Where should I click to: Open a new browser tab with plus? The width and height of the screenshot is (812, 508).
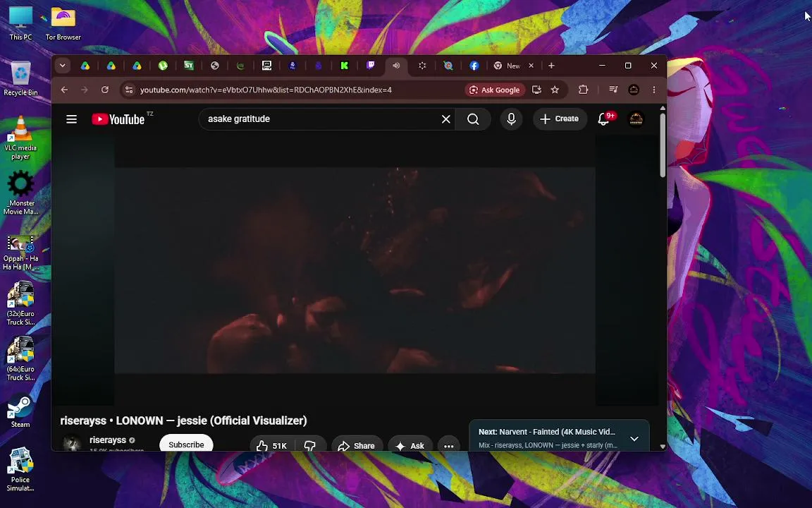[551, 66]
